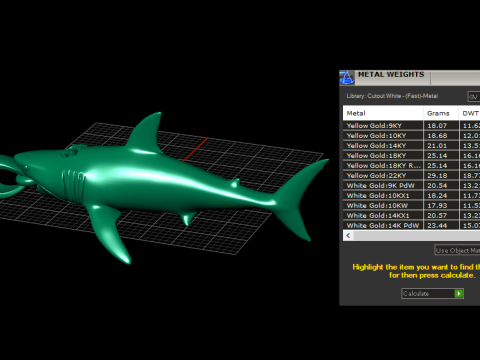Click the Metal column header
The image size is (480, 360).
tap(383, 113)
